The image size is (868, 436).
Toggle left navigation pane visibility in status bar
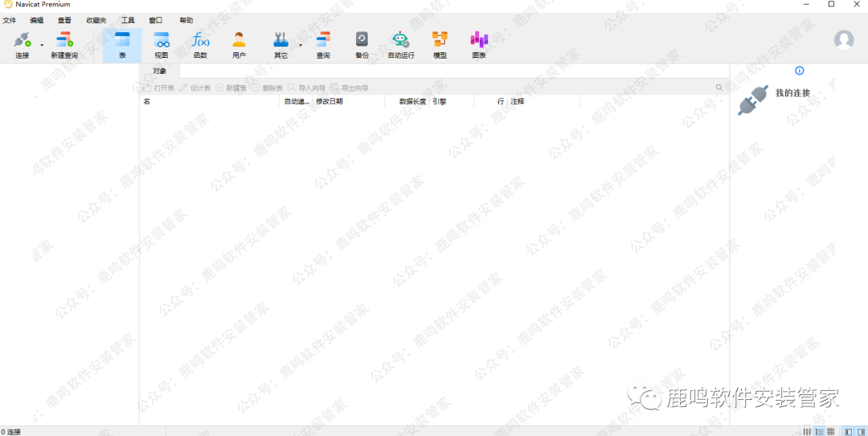click(x=847, y=431)
